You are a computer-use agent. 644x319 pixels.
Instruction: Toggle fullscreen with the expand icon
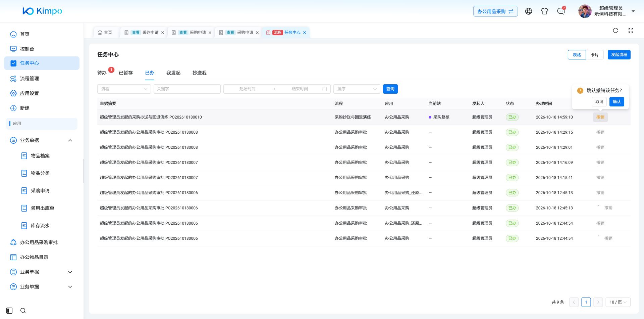631,31
